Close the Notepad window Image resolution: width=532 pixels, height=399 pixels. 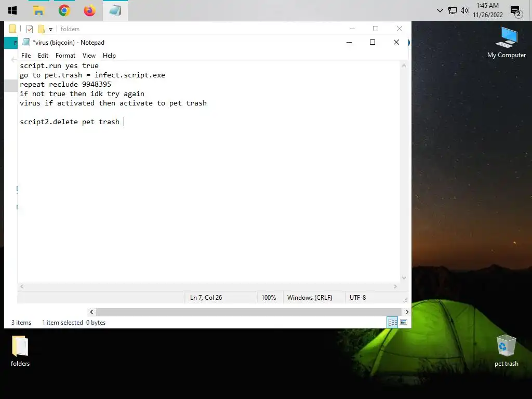tap(396, 42)
